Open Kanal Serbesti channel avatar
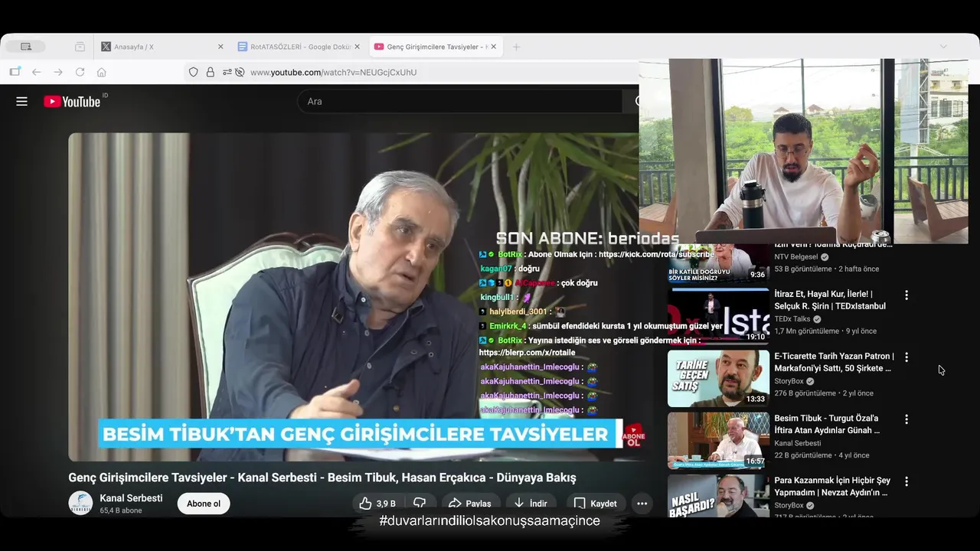Viewport: 980px width, 551px height. pos(80,503)
